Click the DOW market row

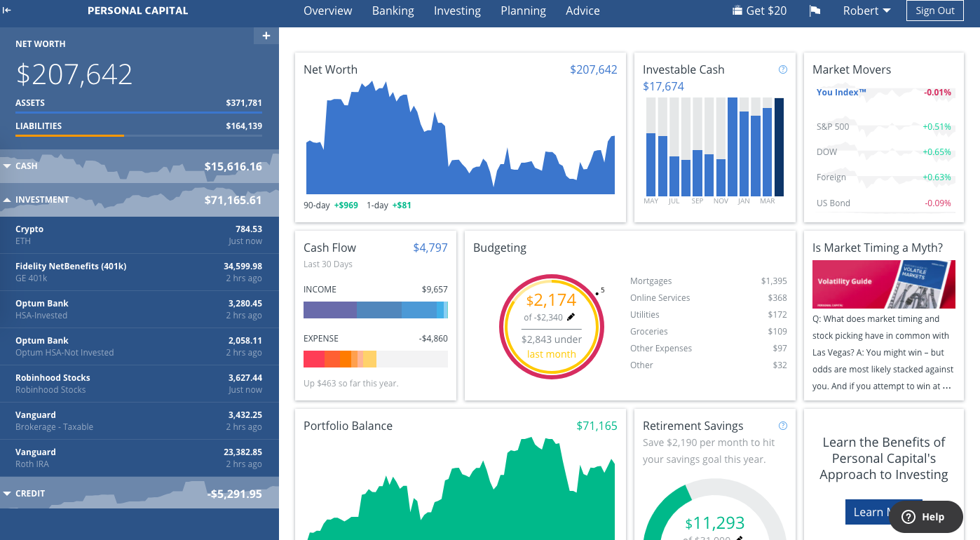point(883,152)
